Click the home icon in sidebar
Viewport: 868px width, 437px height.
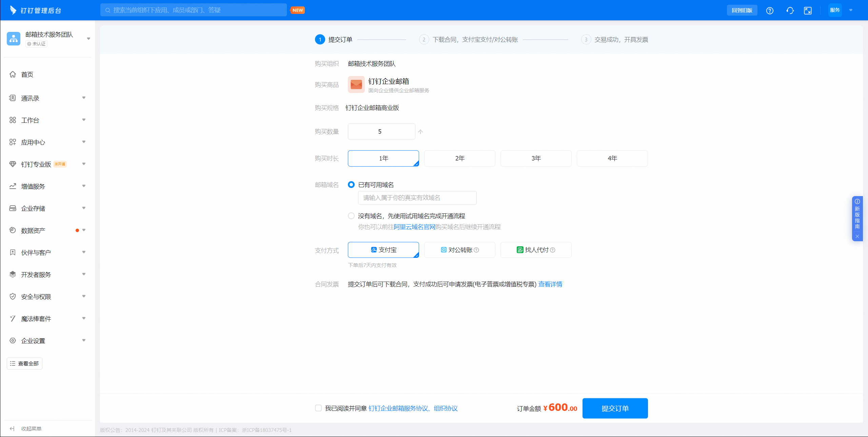[13, 74]
